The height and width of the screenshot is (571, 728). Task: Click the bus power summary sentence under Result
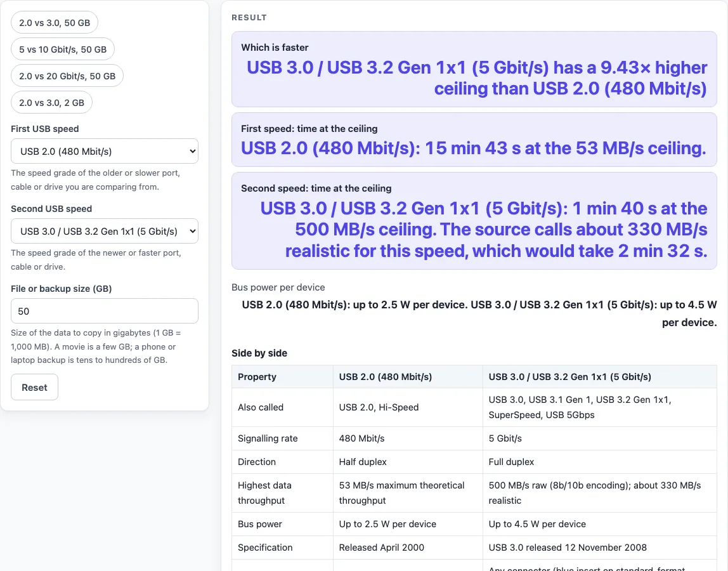click(479, 313)
